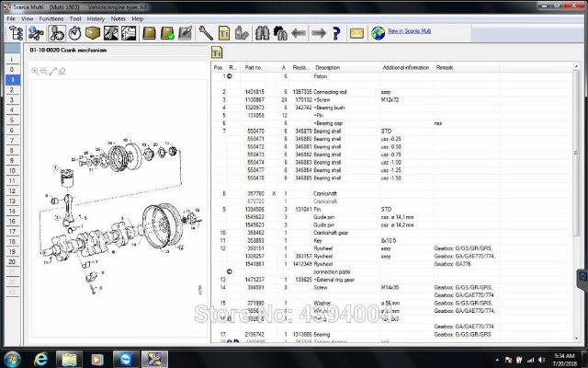Click the Ti icon in main toolbar
The height and width of the screenshot is (368, 588).
pos(224,33)
